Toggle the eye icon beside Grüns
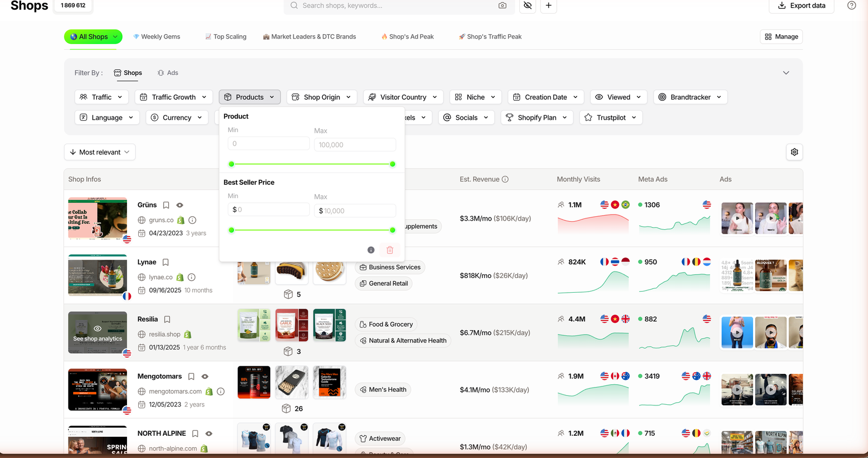868x458 pixels. [x=180, y=205]
